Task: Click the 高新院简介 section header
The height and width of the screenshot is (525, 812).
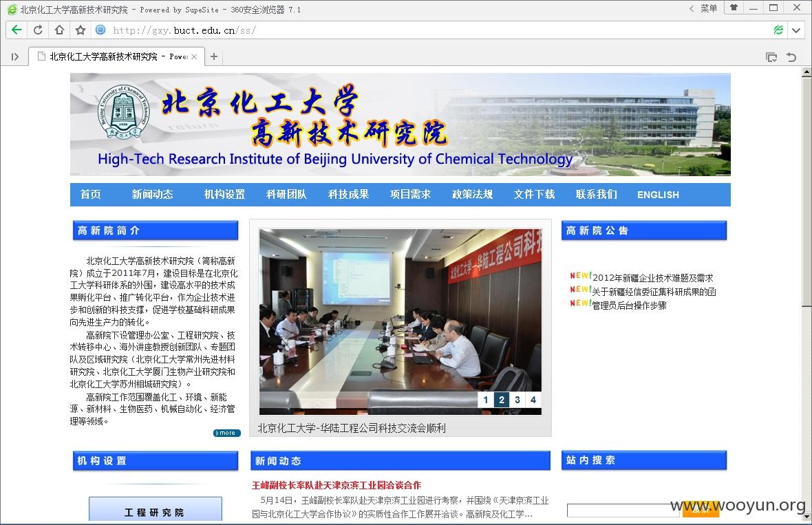Action: [156, 231]
